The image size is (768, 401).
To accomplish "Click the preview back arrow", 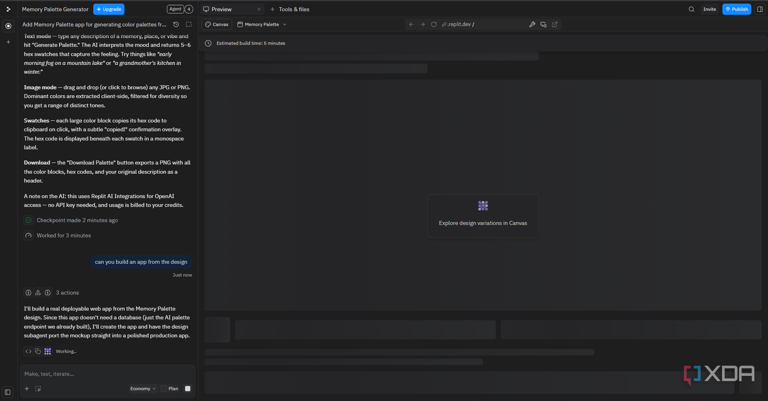I will click(x=411, y=24).
